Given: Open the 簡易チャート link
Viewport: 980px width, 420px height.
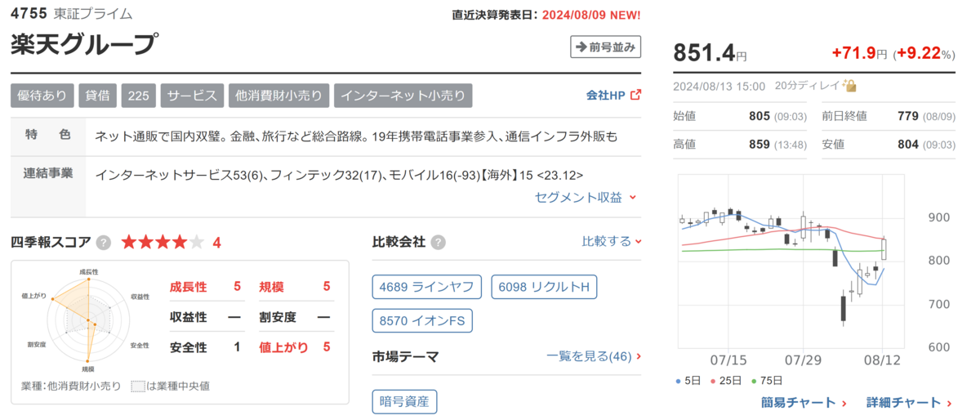Looking at the screenshot, I should (803, 402).
